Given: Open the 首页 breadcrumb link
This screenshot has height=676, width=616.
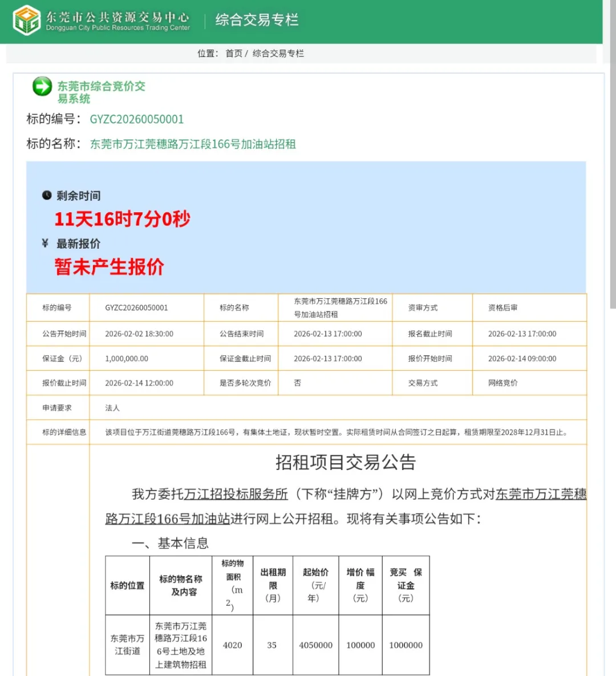Looking at the screenshot, I should click(234, 54).
